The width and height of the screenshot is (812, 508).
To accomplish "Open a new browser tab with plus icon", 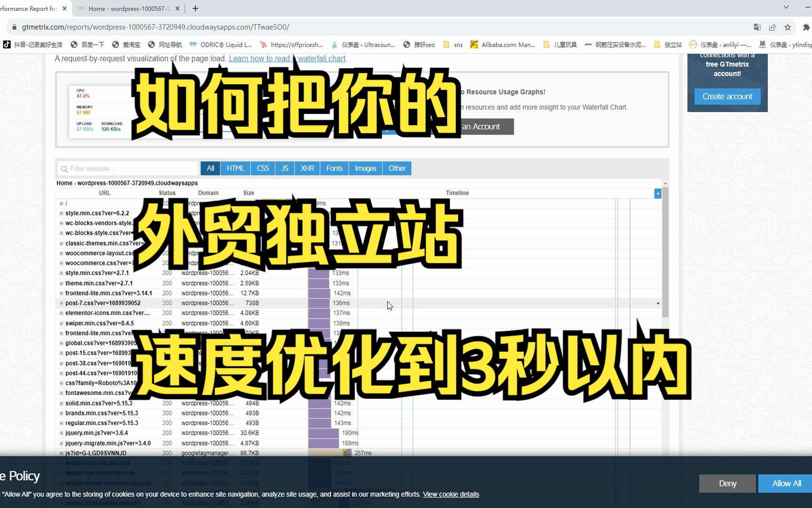I will (195, 8).
